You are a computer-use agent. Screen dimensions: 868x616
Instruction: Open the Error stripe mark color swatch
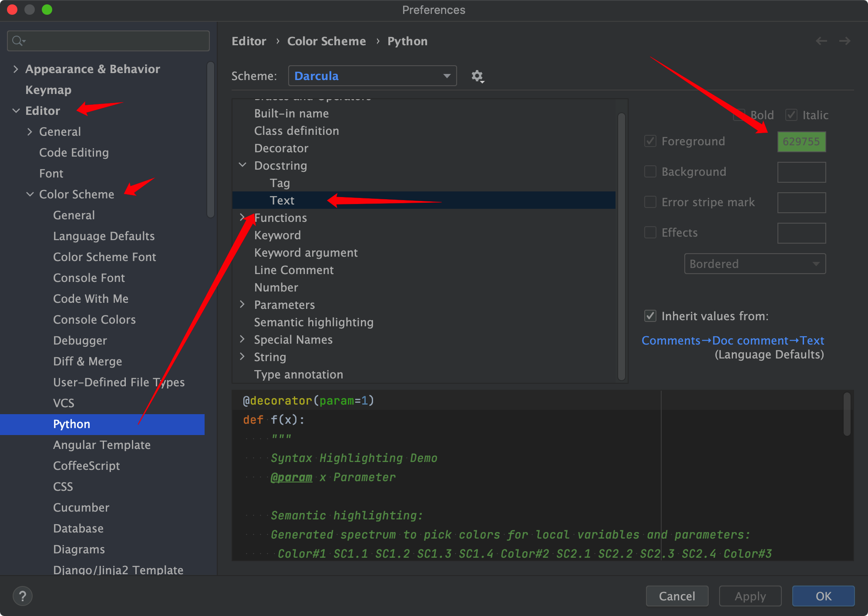tap(801, 203)
